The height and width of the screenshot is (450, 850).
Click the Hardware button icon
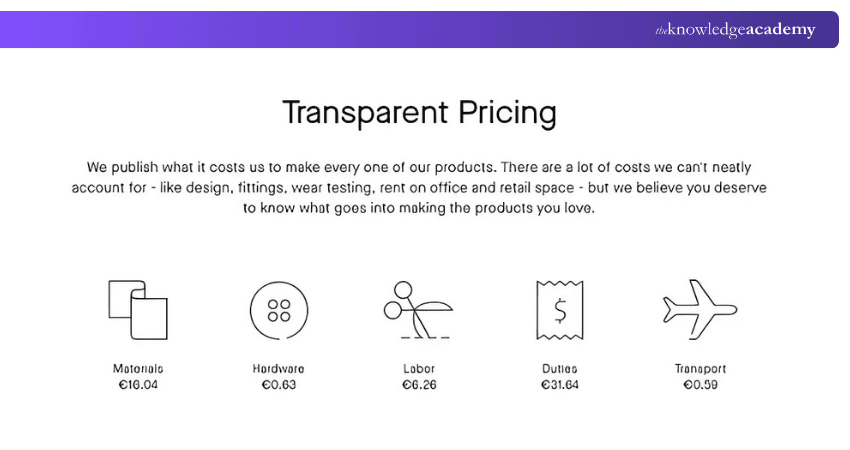coord(279,310)
